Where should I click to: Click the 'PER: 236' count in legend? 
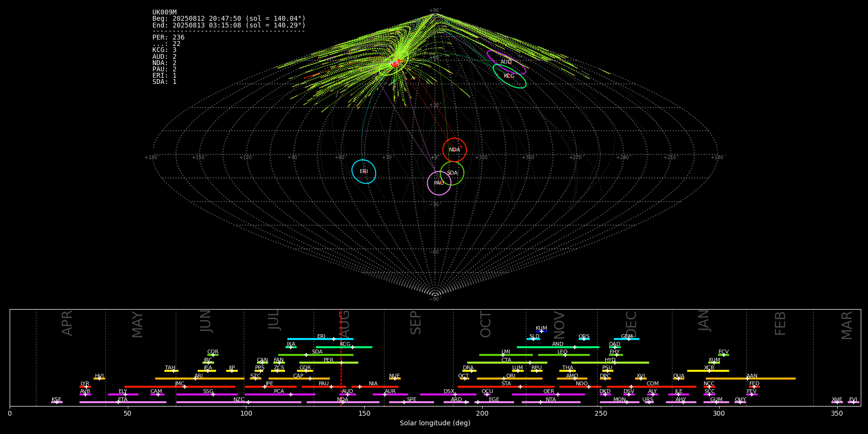pos(168,38)
